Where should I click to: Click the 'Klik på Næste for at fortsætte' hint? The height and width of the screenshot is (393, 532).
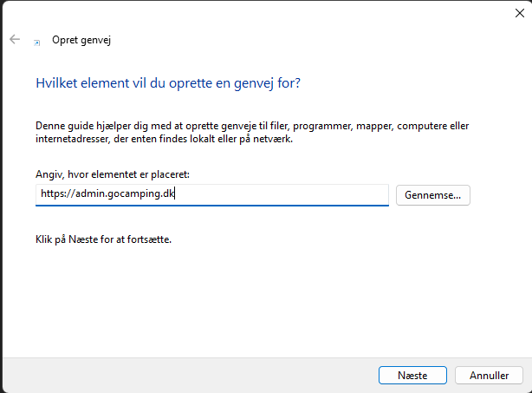click(x=103, y=239)
